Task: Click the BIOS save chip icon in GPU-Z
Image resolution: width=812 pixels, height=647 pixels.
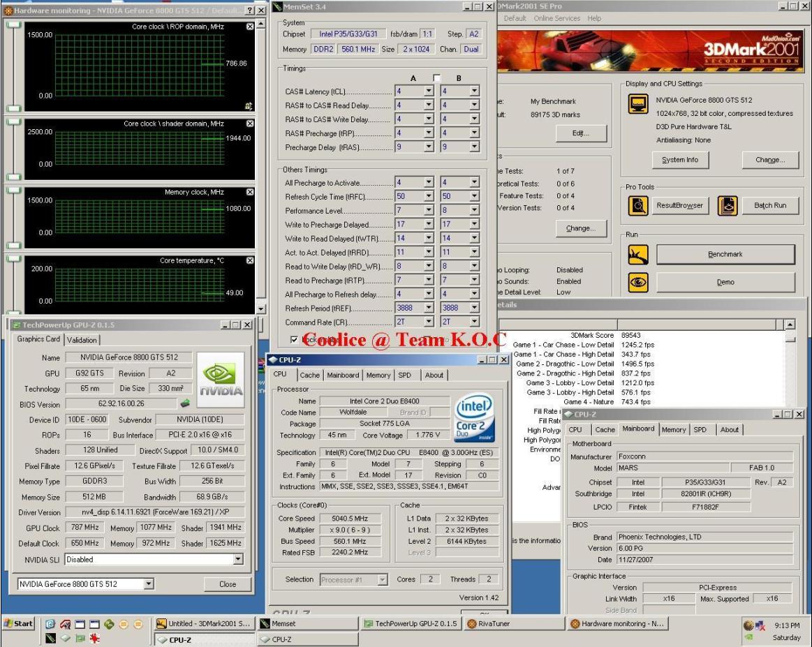Action: pyautogui.click(x=185, y=403)
